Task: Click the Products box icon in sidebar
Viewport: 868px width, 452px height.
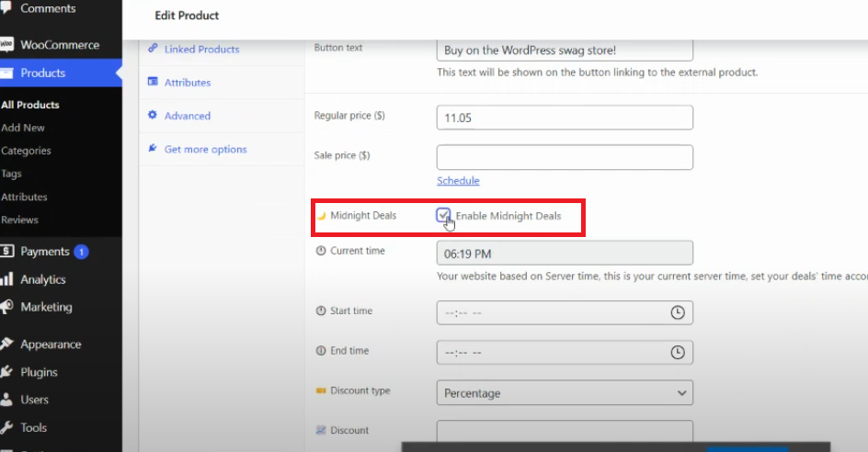Action: coord(6,73)
